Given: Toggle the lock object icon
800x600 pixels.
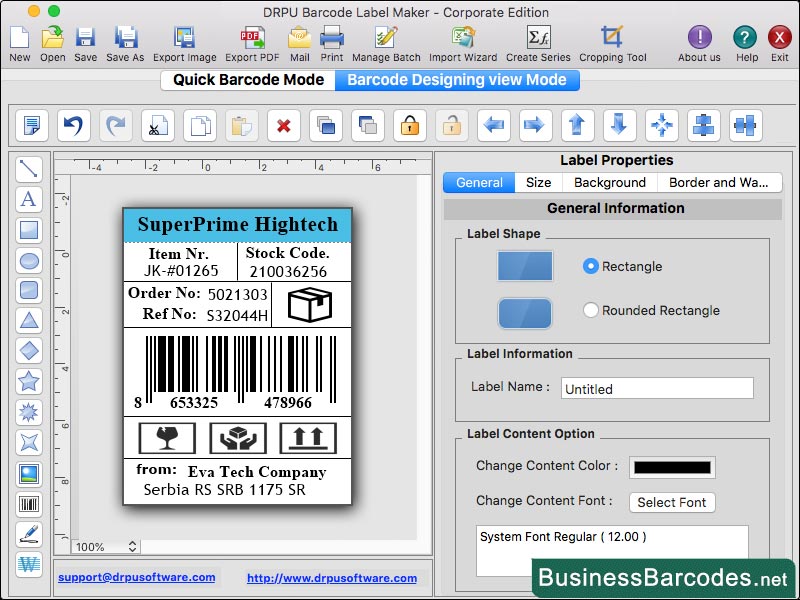Looking at the screenshot, I should (408, 125).
